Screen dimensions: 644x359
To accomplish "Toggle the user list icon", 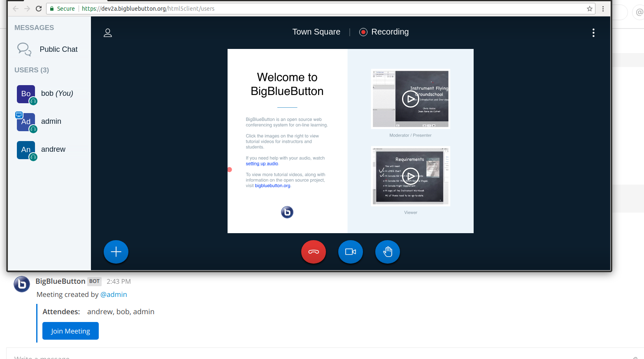I will [108, 32].
